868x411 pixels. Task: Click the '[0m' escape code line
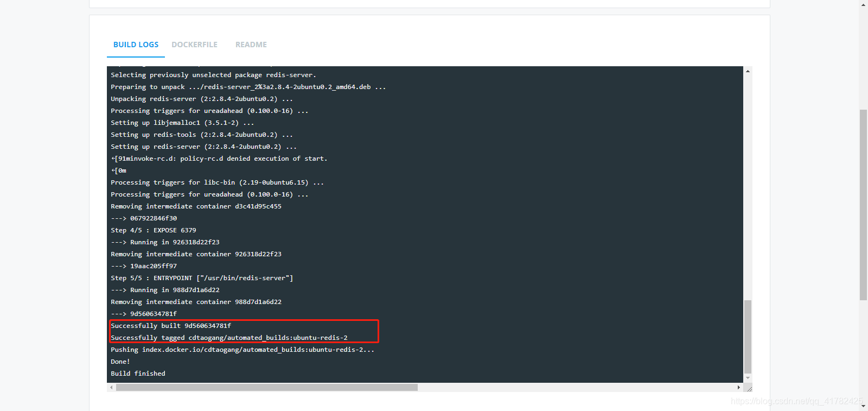pos(119,170)
